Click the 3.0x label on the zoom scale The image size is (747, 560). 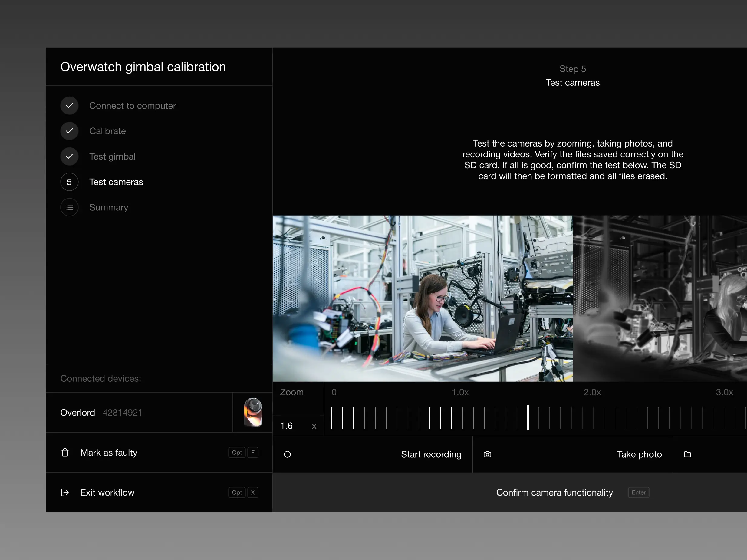coord(724,392)
